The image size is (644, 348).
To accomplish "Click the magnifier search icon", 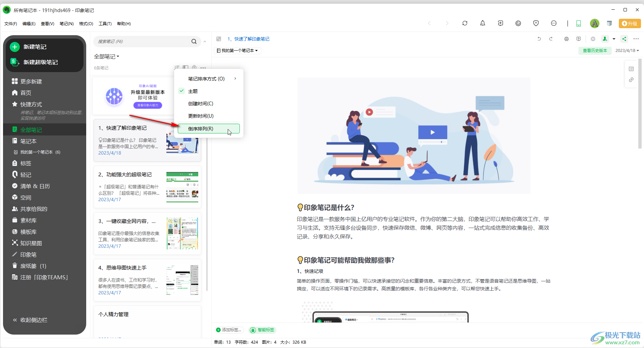I will [194, 42].
